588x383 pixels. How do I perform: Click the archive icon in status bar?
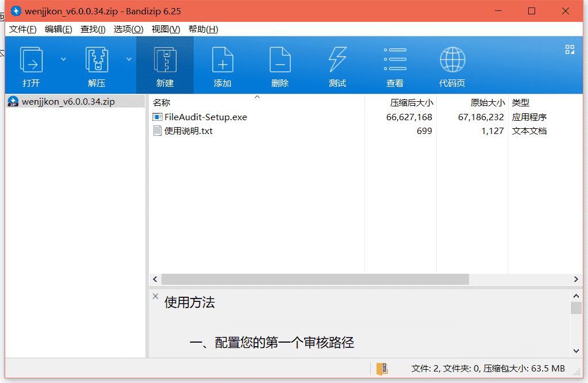(x=382, y=369)
